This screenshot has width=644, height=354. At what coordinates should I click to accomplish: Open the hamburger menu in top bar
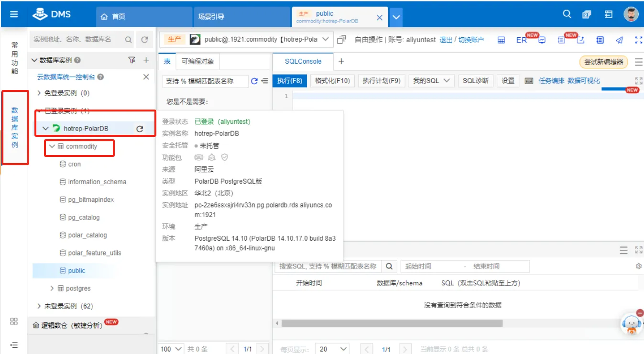14,14
